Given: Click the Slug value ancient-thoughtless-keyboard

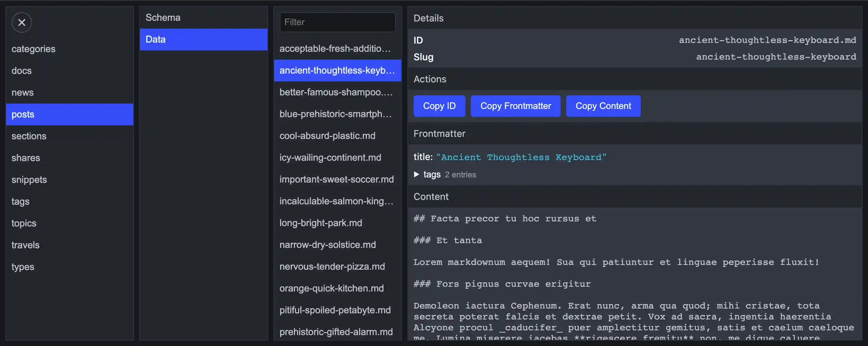Looking at the screenshot, I should tap(776, 57).
